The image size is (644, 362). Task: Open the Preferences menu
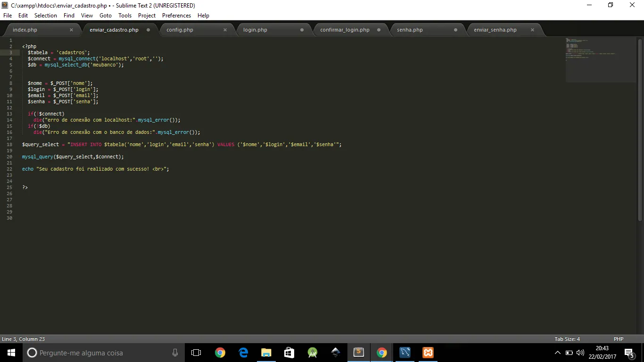[x=176, y=16]
